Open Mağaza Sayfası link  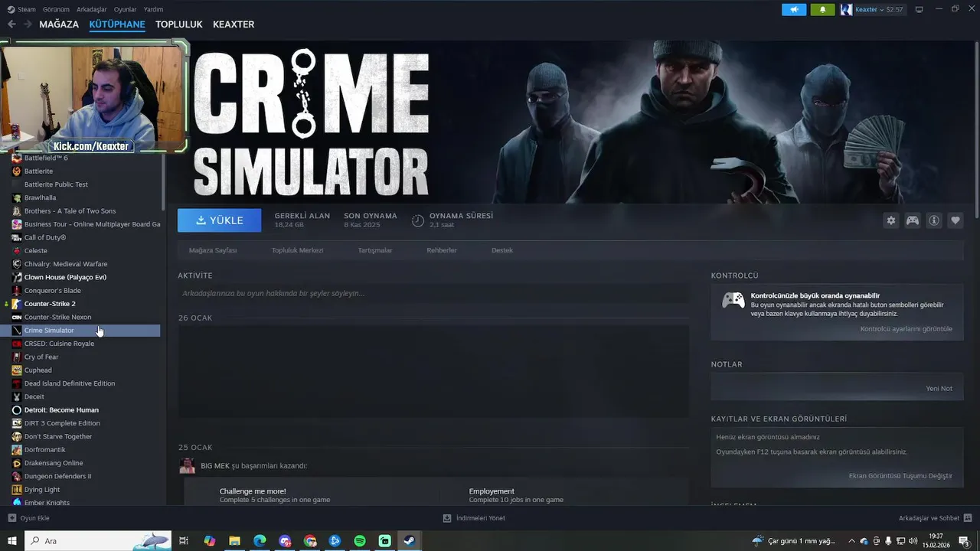tap(213, 250)
